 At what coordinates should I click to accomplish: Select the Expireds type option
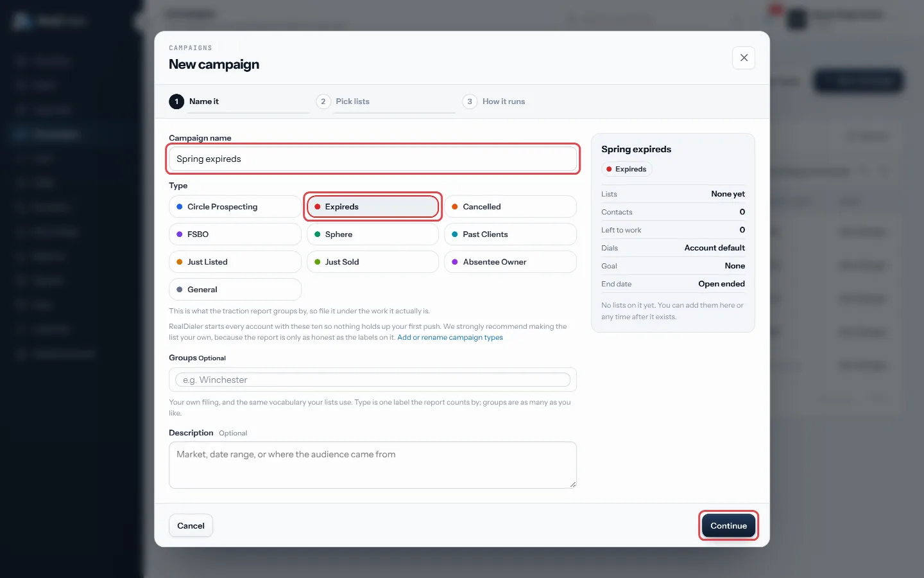[373, 207]
